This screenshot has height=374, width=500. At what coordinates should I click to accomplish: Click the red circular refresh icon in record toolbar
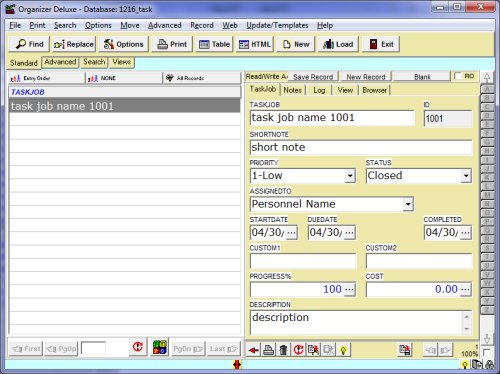[x=298, y=350]
